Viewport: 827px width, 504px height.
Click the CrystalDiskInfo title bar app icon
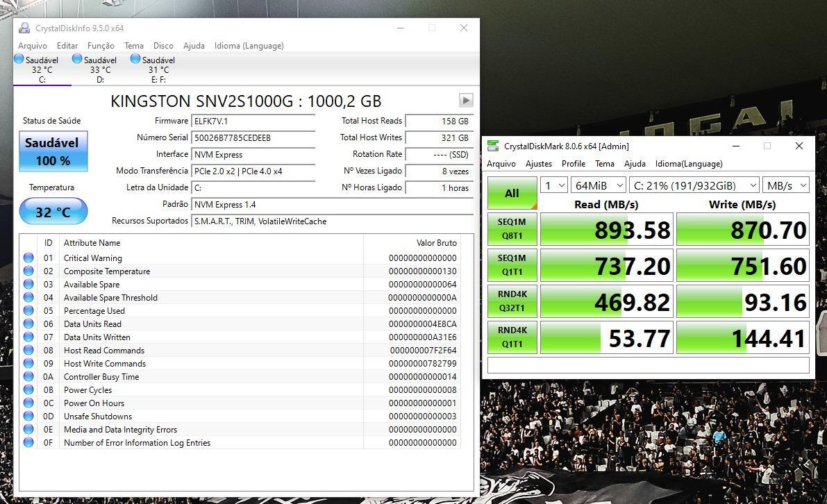(24, 28)
